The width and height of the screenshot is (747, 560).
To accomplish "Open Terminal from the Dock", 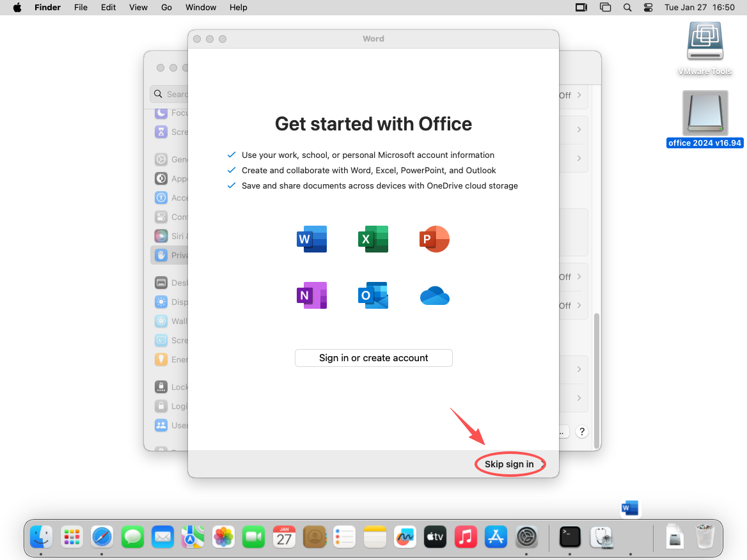I will [x=570, y=538].
